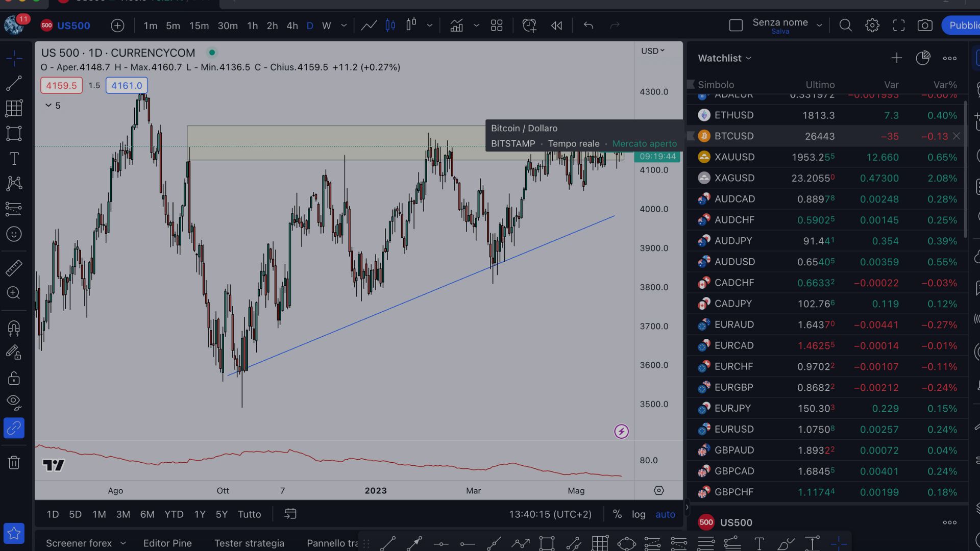Create an alert with the clock icon
Viewport: 980px width, 551px height.
[x=529, y=26]
